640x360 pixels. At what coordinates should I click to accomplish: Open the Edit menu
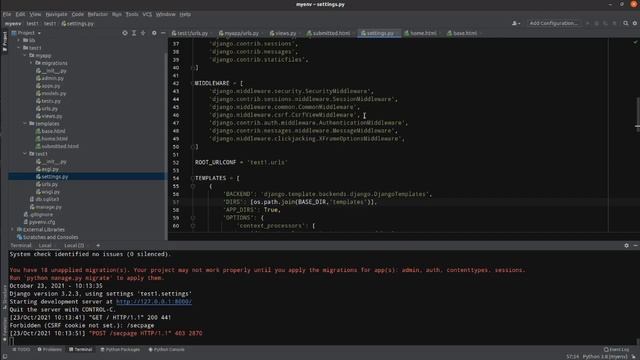[x=20, y=14]
